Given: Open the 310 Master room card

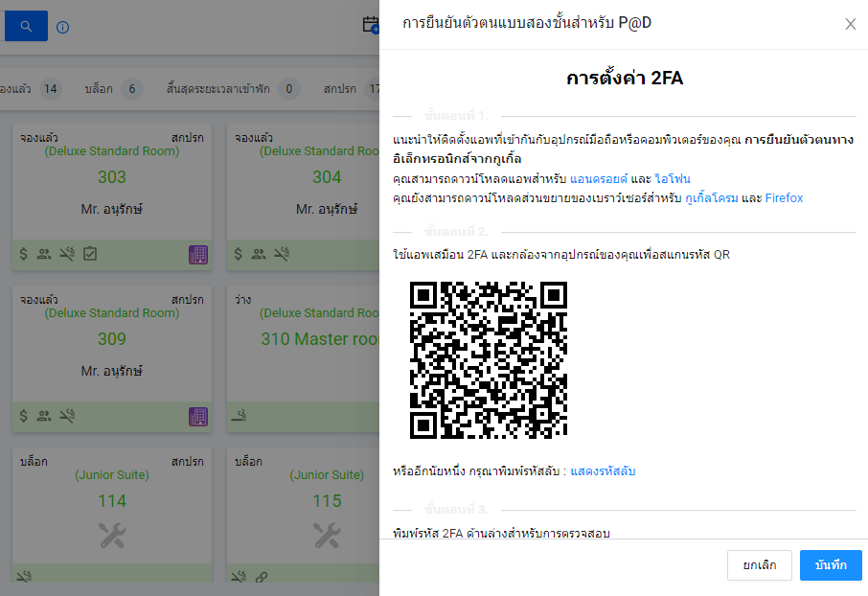Looking at the screenshot, I should pos(320,339).
